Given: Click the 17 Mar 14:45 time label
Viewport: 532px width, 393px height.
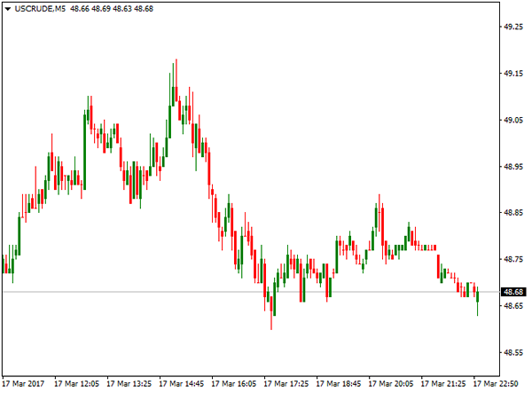Looking at the screenshot, I should tap(182, 384).
